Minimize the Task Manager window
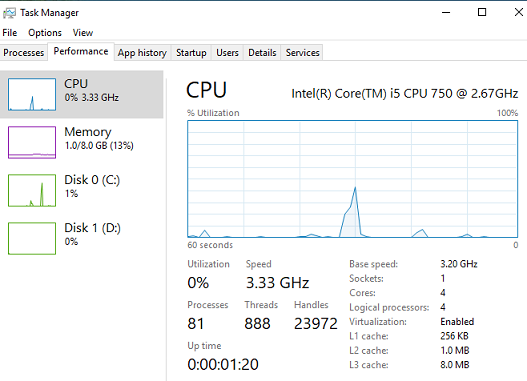This screenshot has width=527, height=381. 446,13
